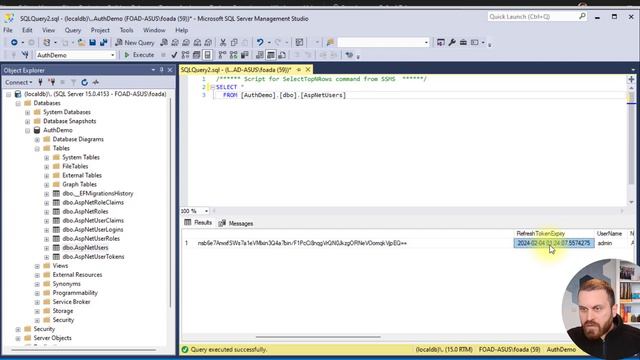Viewport: 640px width, 360px height.
Task: Click Change Connection icon left of AuthDemo
Action: pyautogui.click(x=25, y=55)
